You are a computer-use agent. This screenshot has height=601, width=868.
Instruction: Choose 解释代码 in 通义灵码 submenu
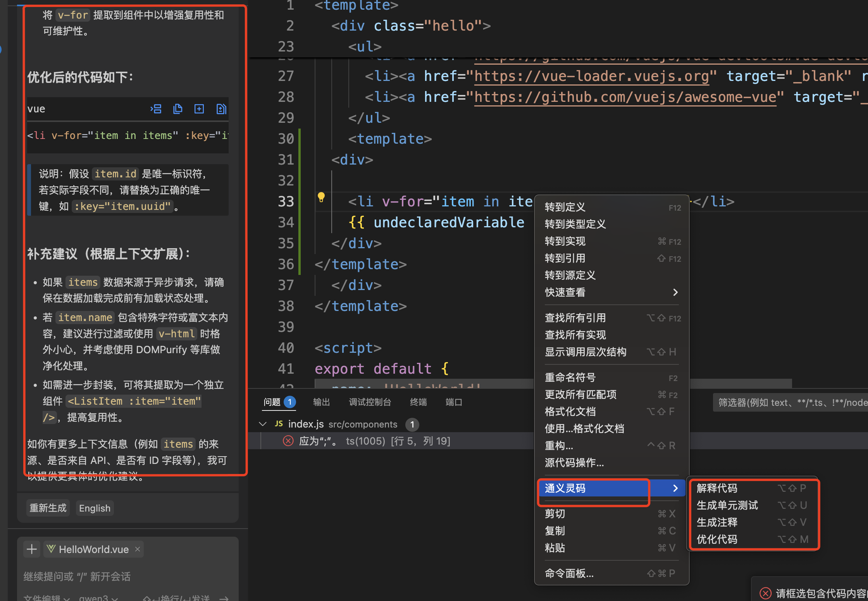[753, 488]
